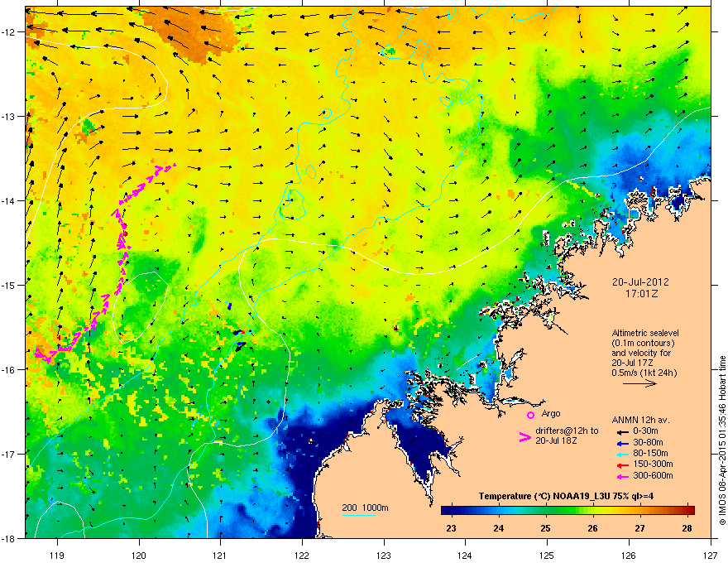Click the color bar '28' label

click(x=687, y=528)
